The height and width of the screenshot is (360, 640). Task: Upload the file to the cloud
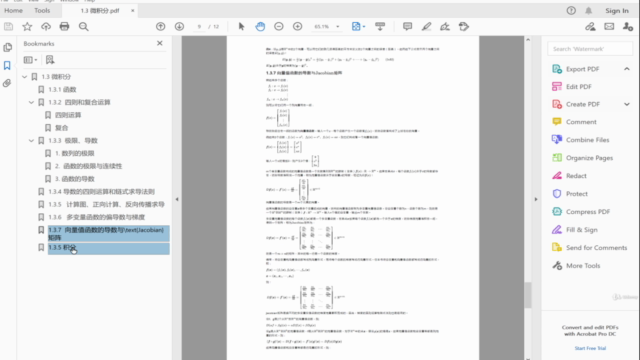point(46,27)
